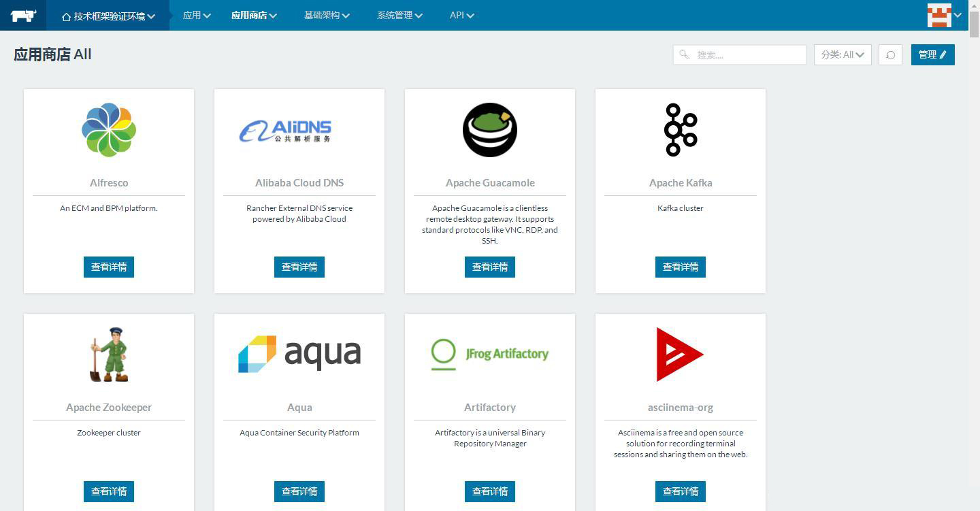This screenshot has height=511, width=980.
Task: Click the Apache Guacamole bowl logo
Action: tap(490, 130)
